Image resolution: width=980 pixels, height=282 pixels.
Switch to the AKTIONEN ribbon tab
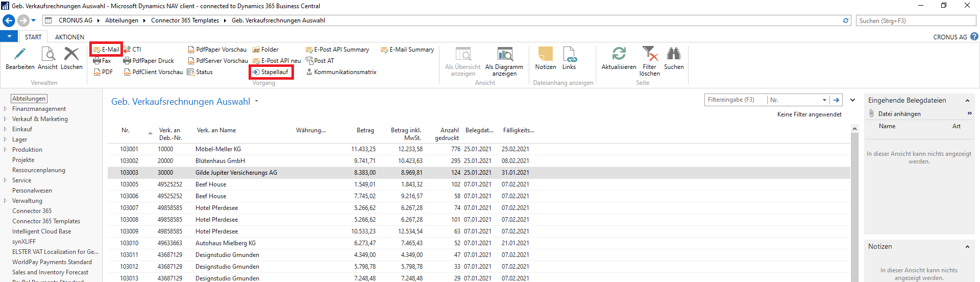tap(69, 37)
